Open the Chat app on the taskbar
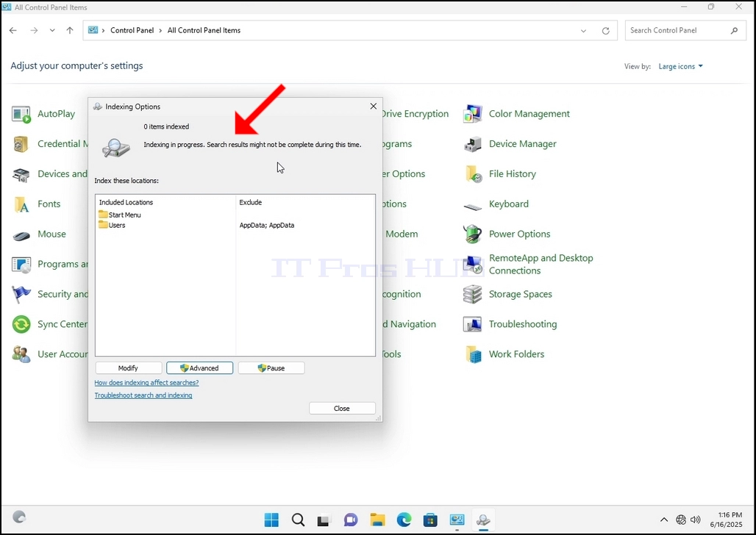 click(351, 520)
